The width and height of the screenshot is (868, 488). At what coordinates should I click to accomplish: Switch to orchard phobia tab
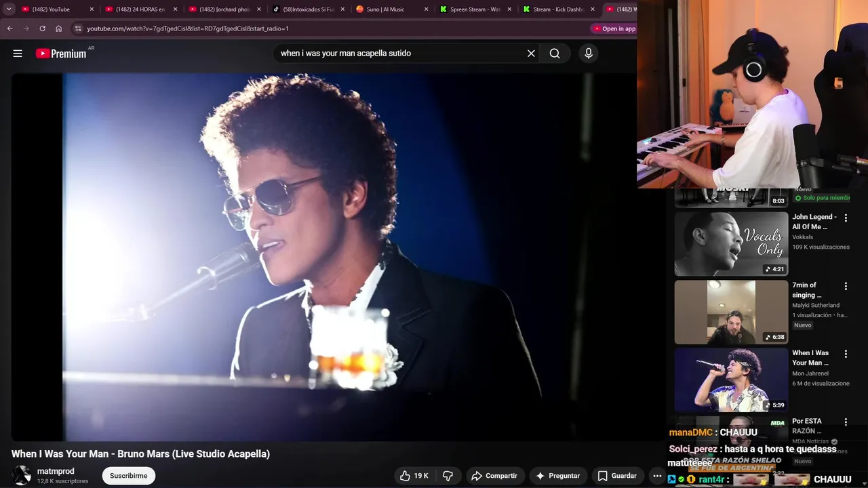(224, 9)
